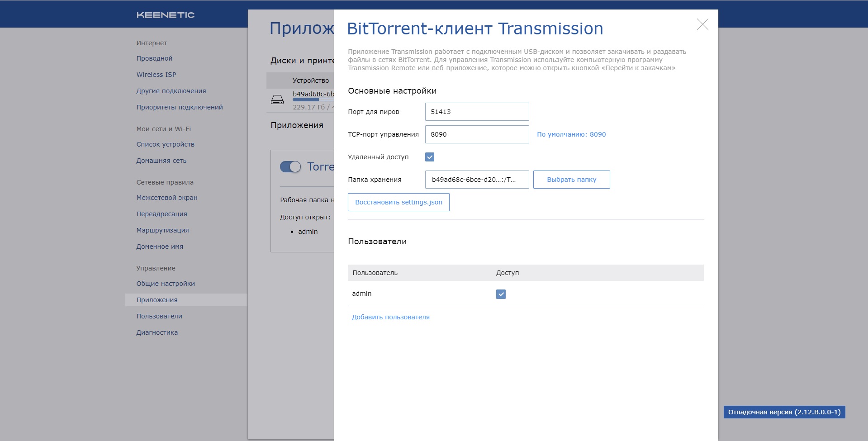Click the Устройство column header
868x441 pixels.
311,81
